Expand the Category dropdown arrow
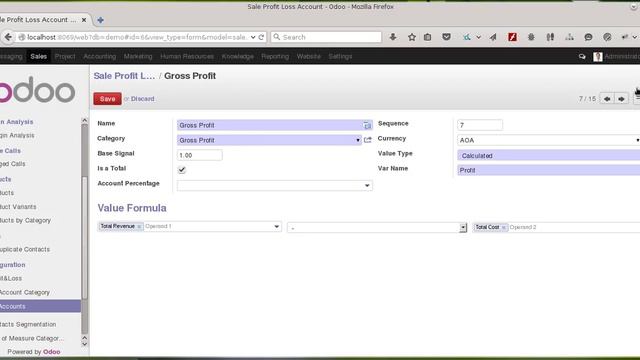 (x=358, y=140)
